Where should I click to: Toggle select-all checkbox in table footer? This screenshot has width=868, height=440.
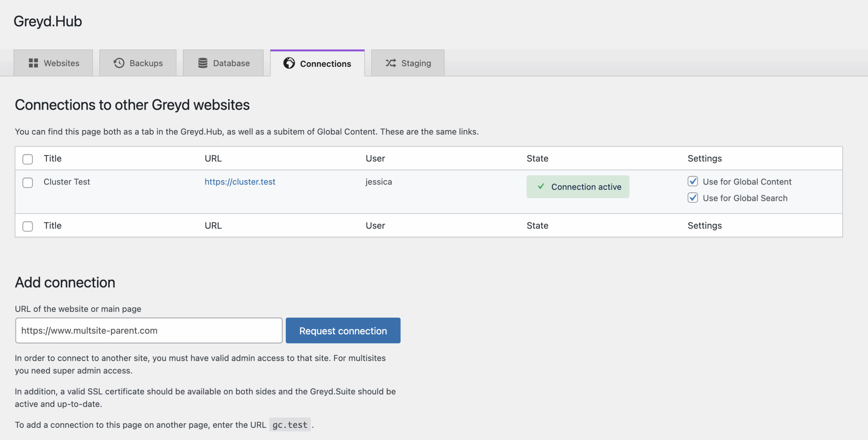coord(27,226)
